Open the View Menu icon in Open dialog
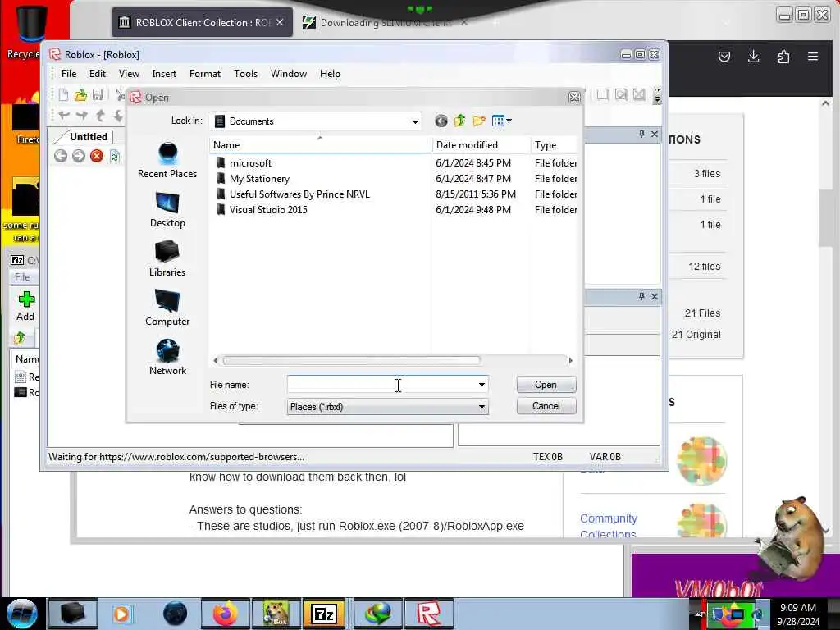Screen dimensions: 840x630 501,121
